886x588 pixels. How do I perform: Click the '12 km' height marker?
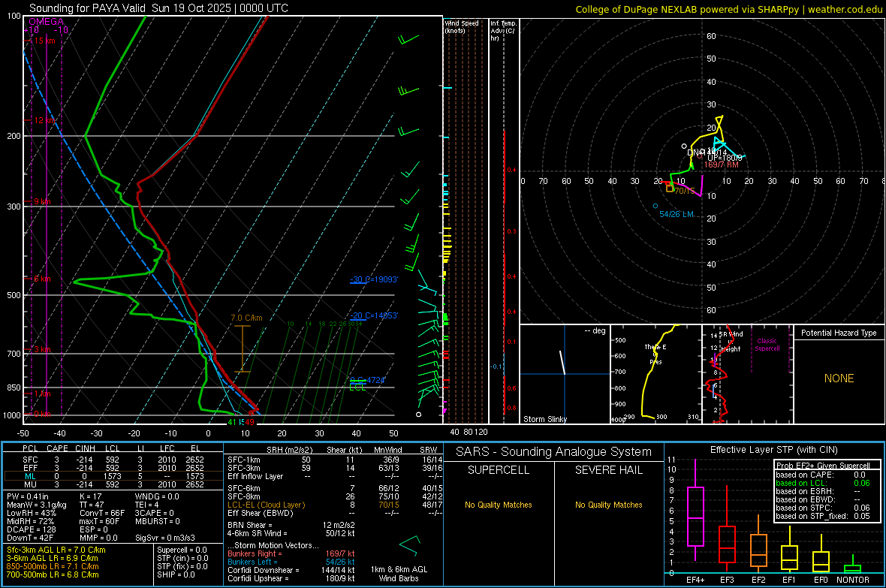44,120
